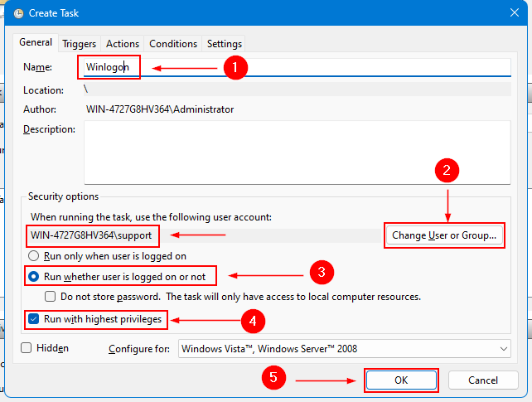Click the Name field containing Winlogon
Viewport: 532px width, 402px height.
tap(297, 67)
